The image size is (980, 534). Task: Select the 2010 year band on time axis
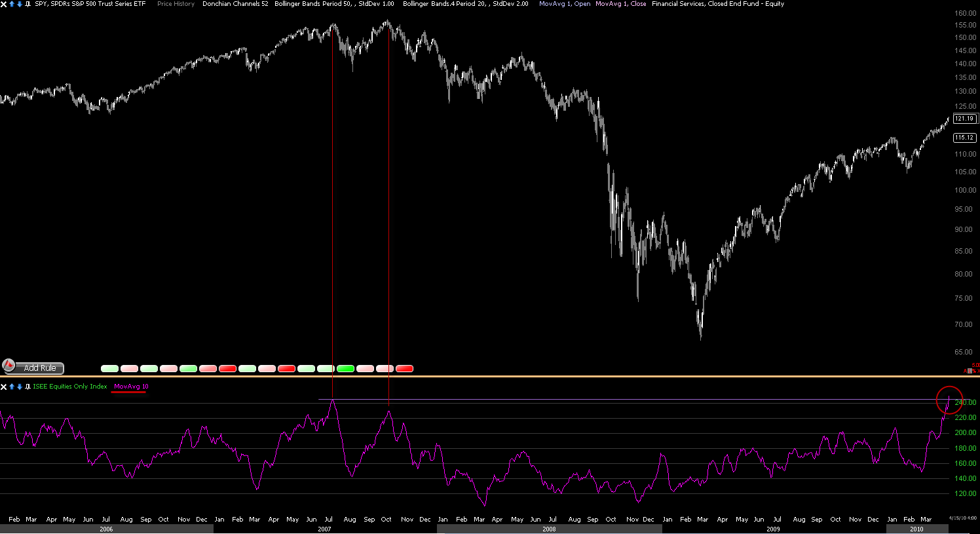tap(916, 529)
